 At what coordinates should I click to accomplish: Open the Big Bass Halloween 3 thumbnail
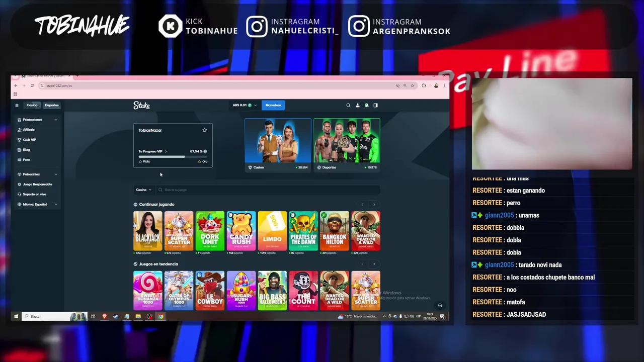272,290
